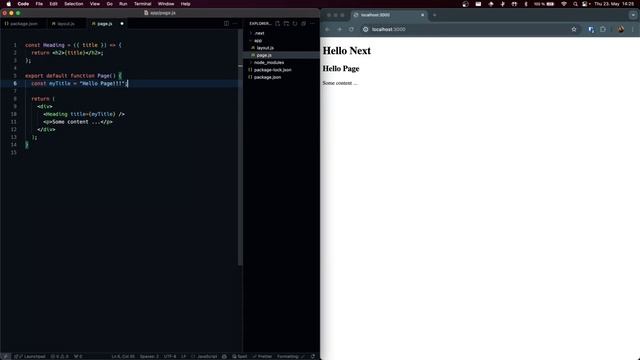Viewport: 640px width, 360px height.
Task: Click the Bluetooth menu bar icon
Action: (x=526, y=4)
